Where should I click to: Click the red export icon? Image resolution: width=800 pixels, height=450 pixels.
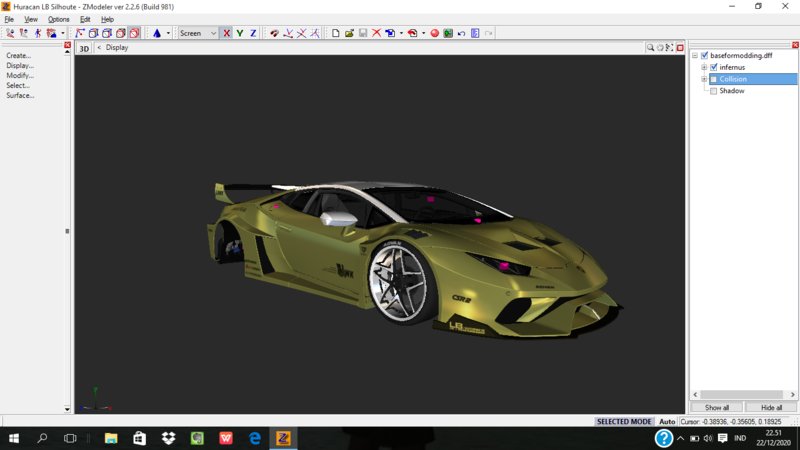(x=412, y=33)
